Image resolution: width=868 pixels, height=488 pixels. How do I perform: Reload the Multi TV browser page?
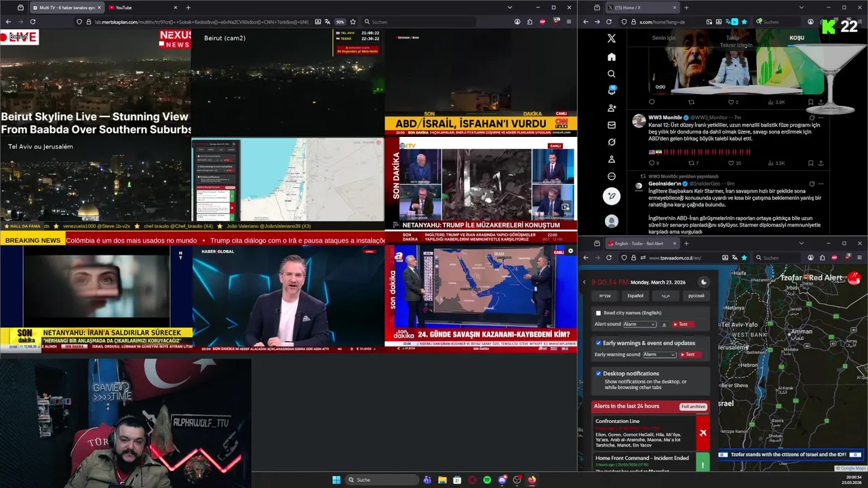coord(33,22)
